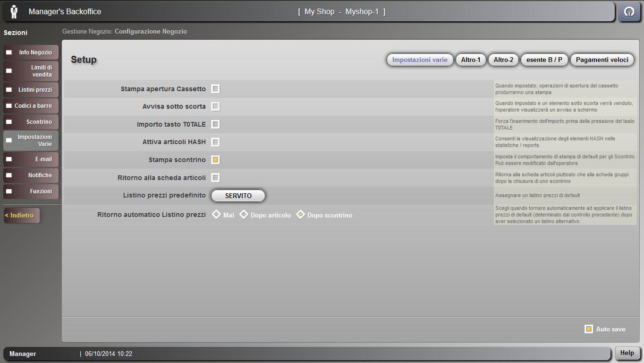Click the Manager's Backoffice title text
The image size is (644, 363).
(65, 11)
